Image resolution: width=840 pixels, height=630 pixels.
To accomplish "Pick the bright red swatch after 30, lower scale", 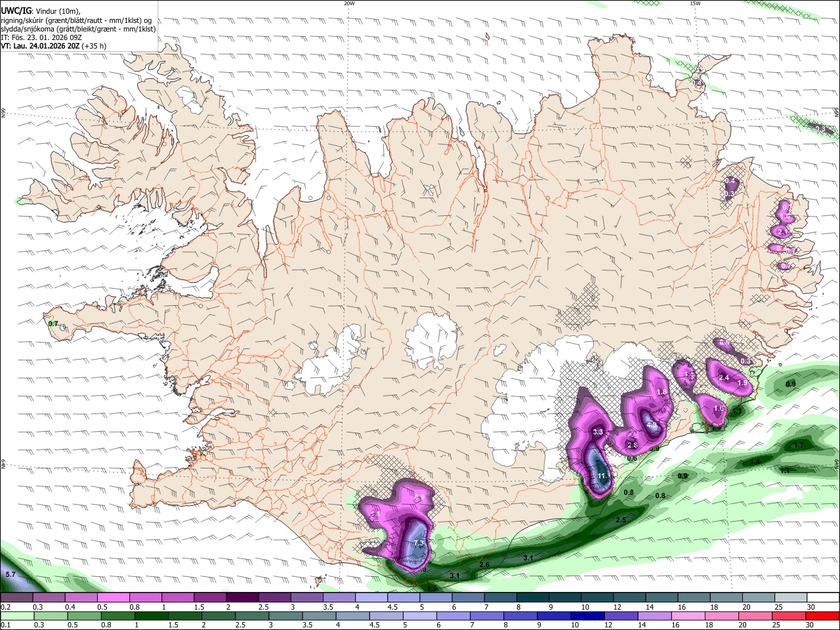I will tap(822, 616).
